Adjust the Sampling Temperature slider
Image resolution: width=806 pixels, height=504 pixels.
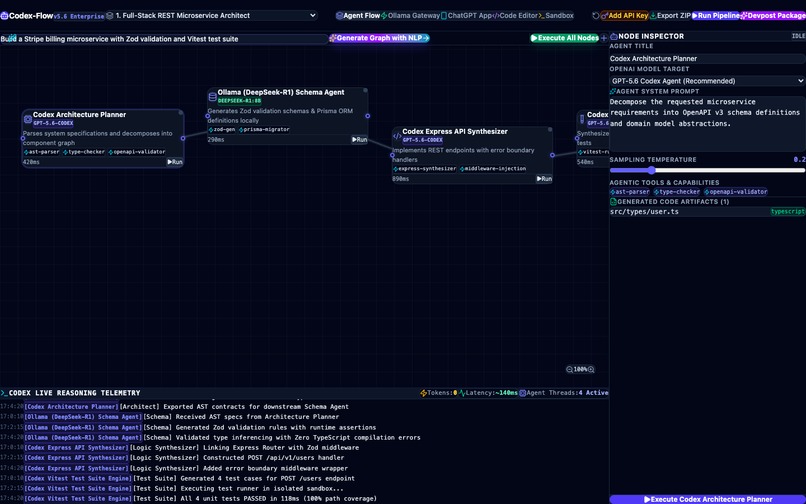point(707,170)
